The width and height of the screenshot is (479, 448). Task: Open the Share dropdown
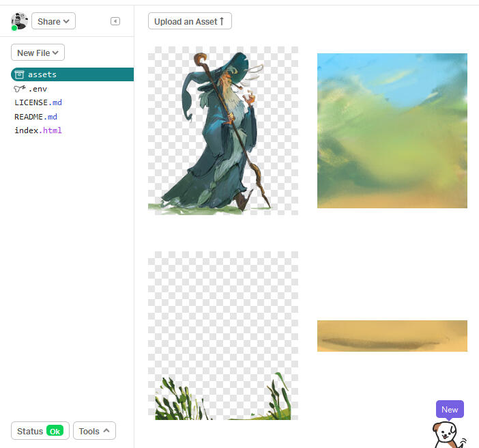pos(53,21)
